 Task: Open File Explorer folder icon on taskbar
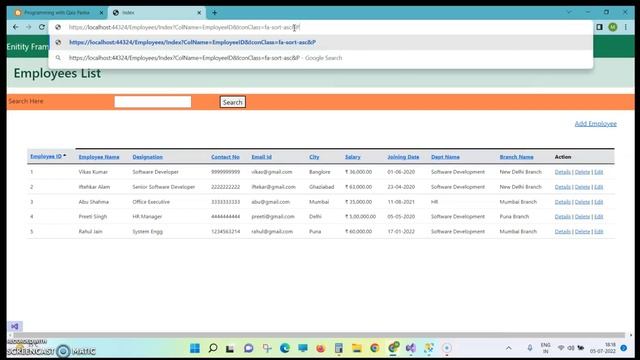coord(357,348)
